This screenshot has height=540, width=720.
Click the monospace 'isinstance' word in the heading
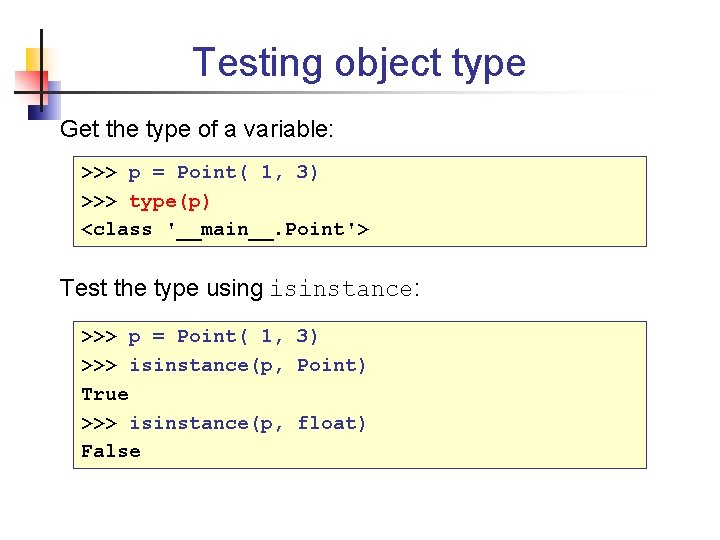coord(340,290)
